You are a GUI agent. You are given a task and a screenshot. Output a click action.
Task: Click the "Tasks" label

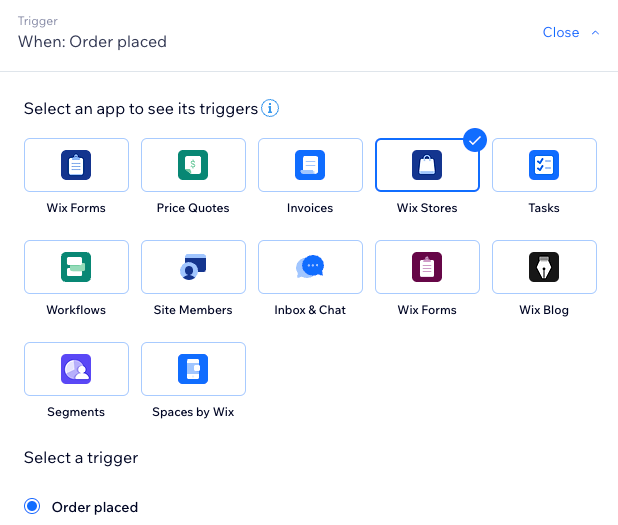coord(544,208)
